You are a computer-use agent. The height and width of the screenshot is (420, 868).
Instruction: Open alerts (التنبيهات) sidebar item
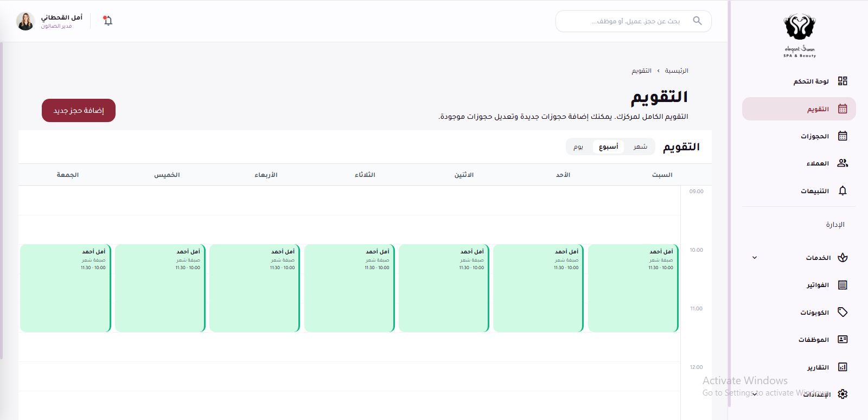(815, 190)
